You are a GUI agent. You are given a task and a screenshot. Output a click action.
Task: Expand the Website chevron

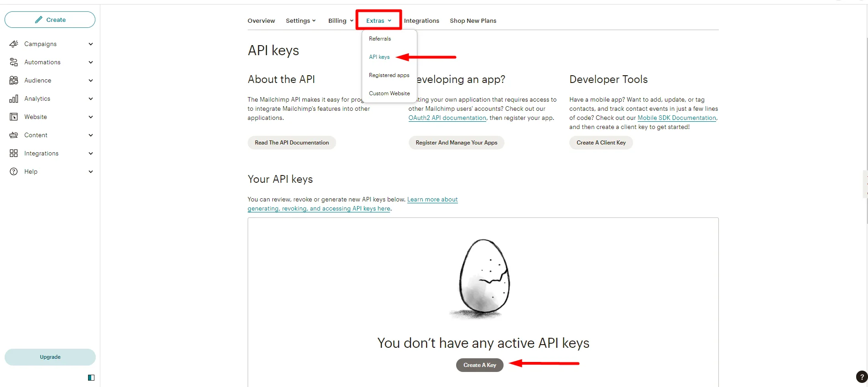click(x=91, y=117)
